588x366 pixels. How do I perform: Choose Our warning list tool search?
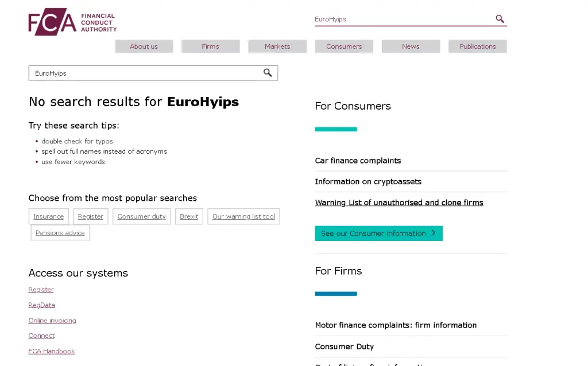(243, 216)
